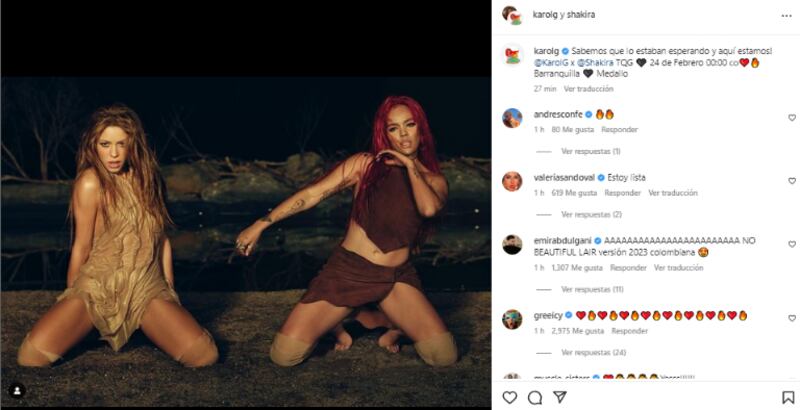Open greeicy profile avatar
The width and height of the screenshot is (800, 410).
click(x=512, y=319)
